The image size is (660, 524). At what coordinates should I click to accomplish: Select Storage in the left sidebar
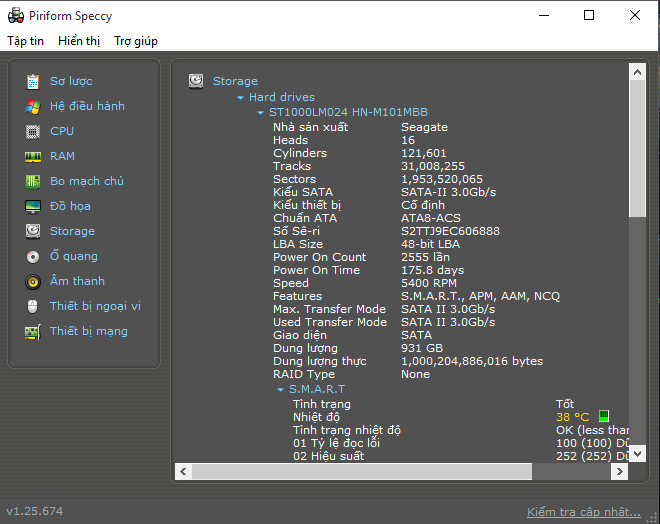(72, 231)
